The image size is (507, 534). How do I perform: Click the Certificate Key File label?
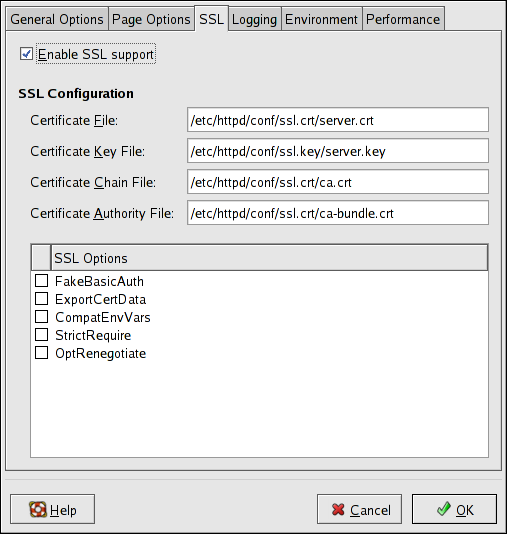click(x=88, y=152)
